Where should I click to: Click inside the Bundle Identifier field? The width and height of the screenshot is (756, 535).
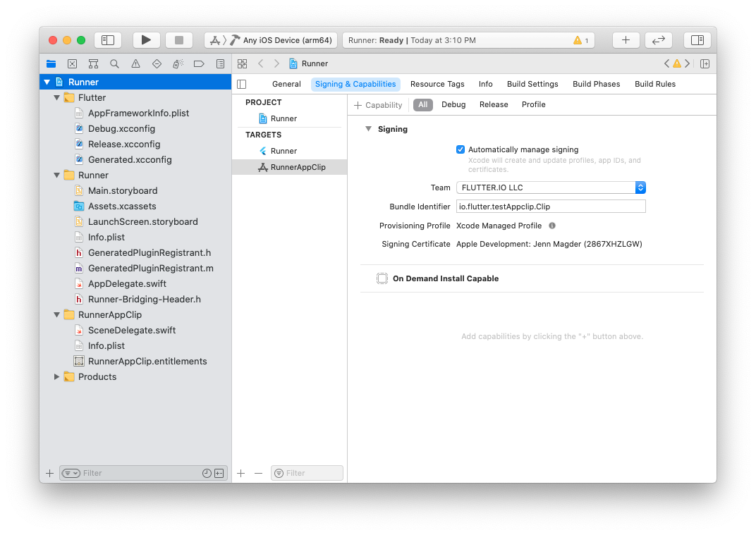[550, 206]
